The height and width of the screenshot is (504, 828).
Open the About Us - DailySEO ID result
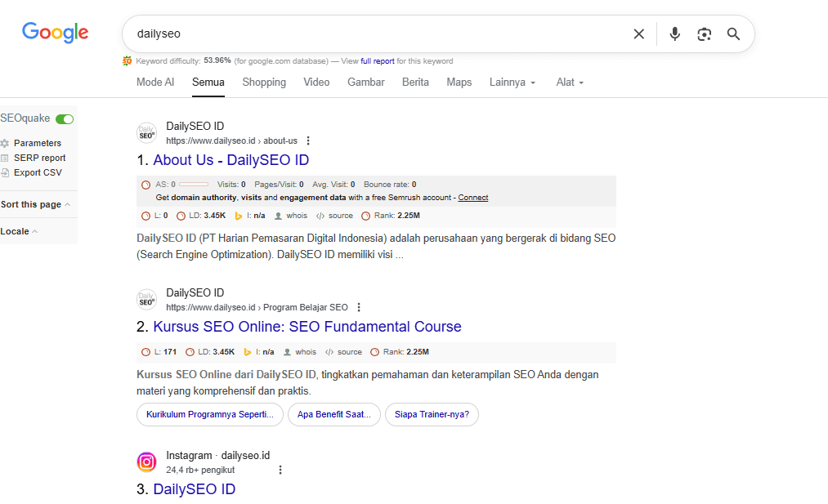click(230, 160)
